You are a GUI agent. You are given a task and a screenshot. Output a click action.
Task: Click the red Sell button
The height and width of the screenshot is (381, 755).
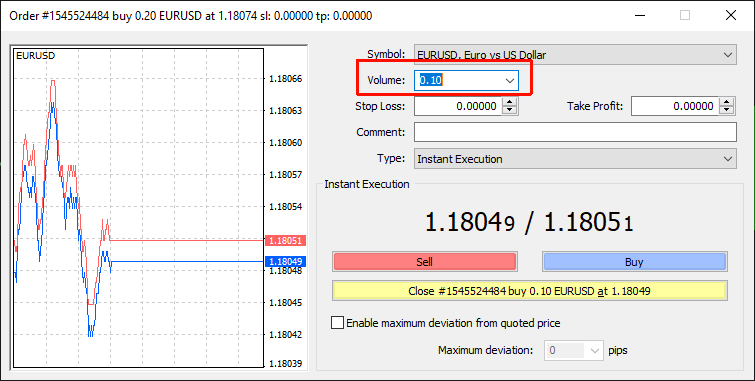425,262
